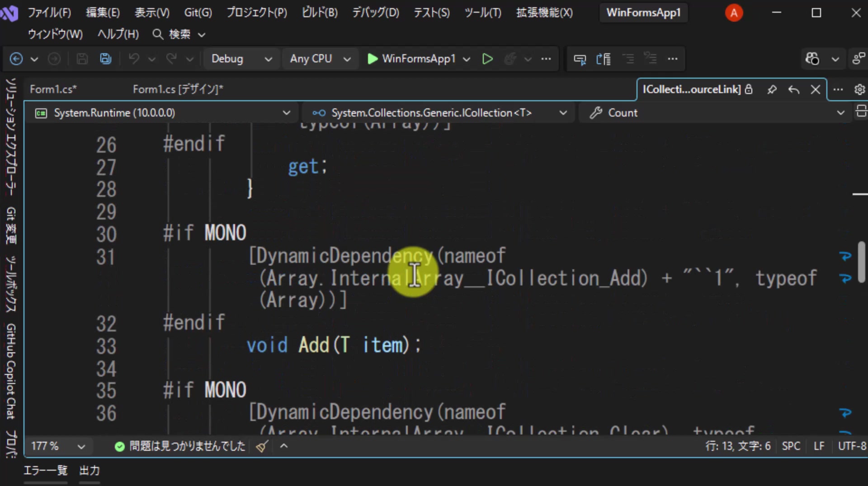Click the Save All disks icon

[106, 59]
